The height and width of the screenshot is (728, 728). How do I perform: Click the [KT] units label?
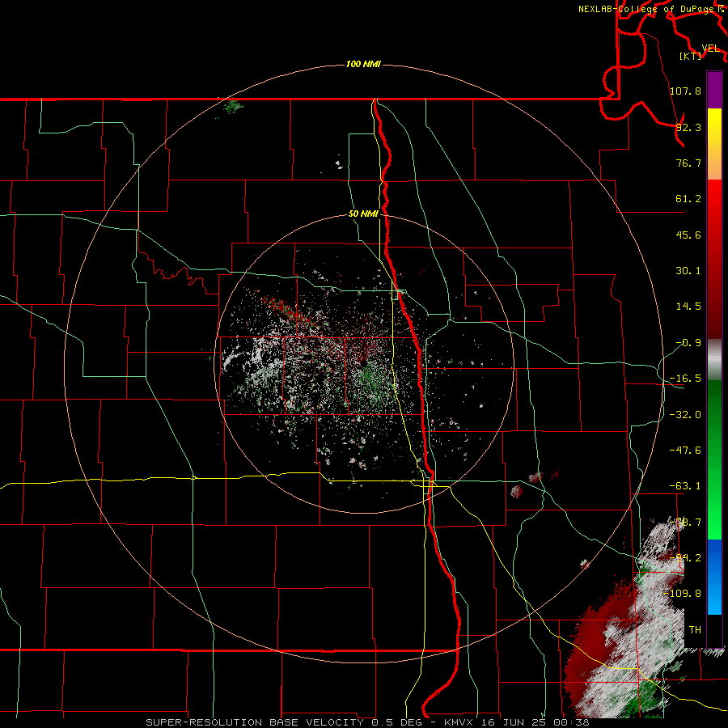[x=691, y=56]
